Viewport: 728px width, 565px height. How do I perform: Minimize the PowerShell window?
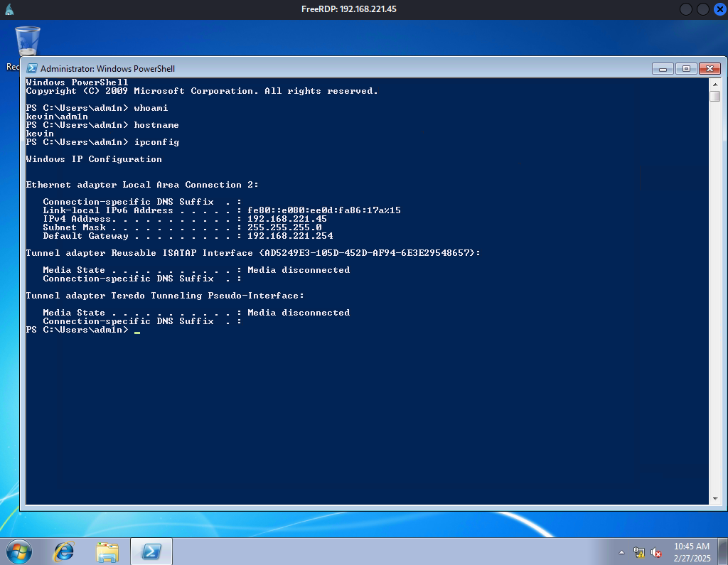(663, 69)
